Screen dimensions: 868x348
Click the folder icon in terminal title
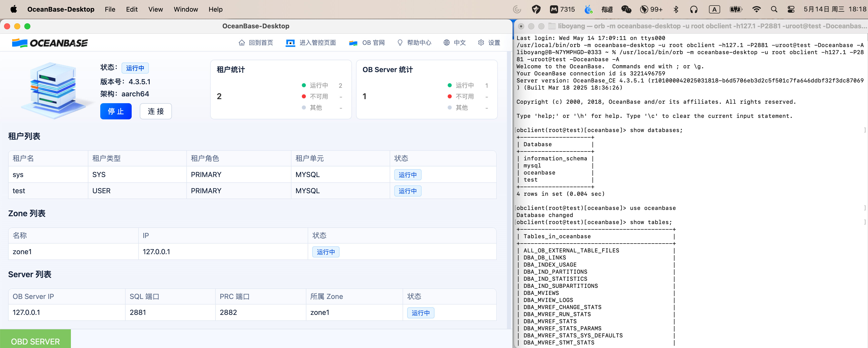(x=552, y=26)
